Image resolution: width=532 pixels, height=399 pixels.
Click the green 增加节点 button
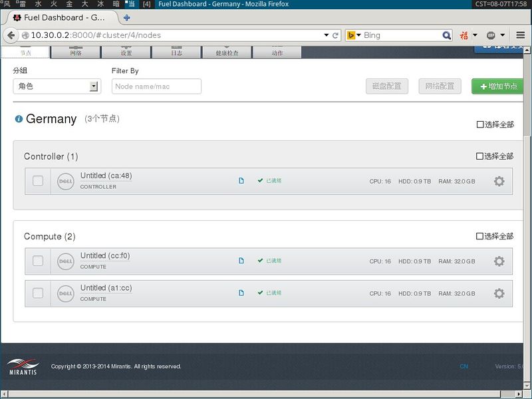[498, 86]
